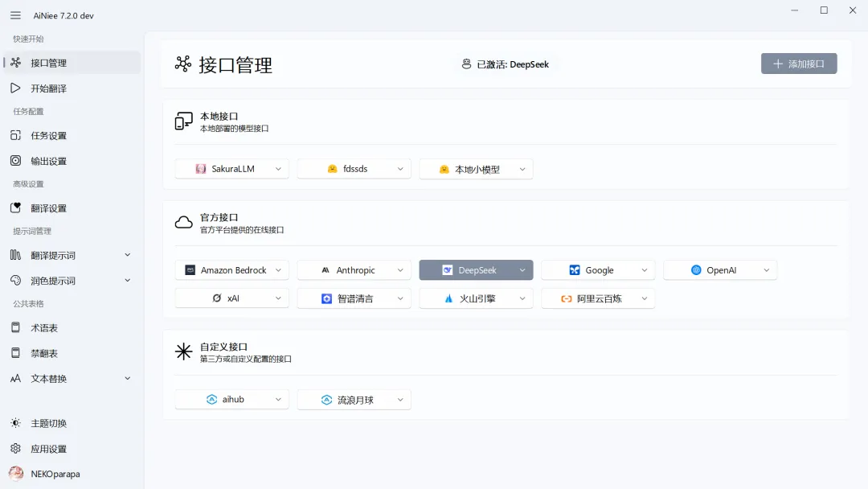Click the 翻译设置 heart icon
The height and width of the screenshot is (489, 868).
coord(15,208)
